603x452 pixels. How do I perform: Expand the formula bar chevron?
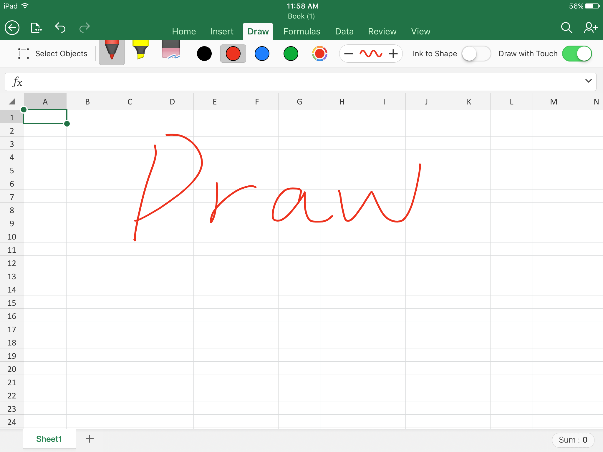(589, 80)
